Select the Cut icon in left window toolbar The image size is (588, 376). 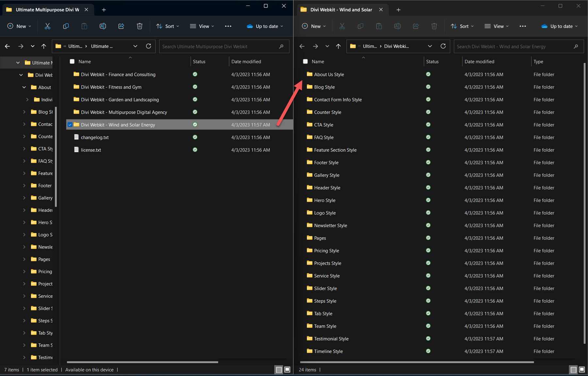47,26
